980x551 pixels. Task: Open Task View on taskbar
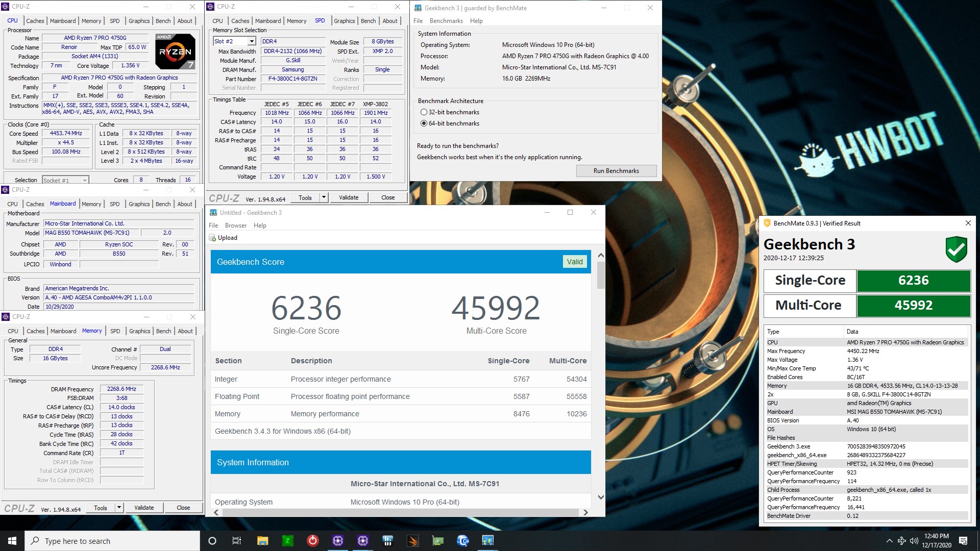click(x=236, y=541)
